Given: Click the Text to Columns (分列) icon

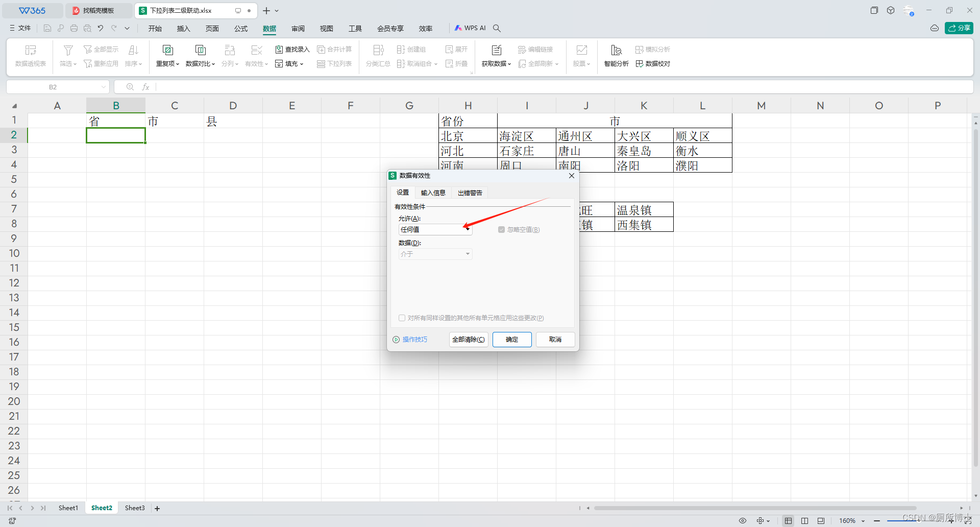Looking at the screenshot, I should (x=230, y=50).
